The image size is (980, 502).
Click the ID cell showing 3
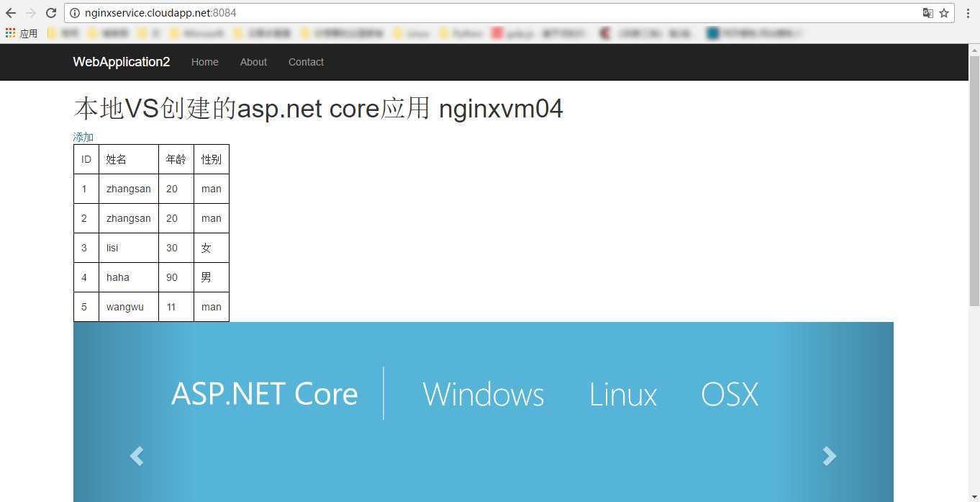(x=86, y=248)
